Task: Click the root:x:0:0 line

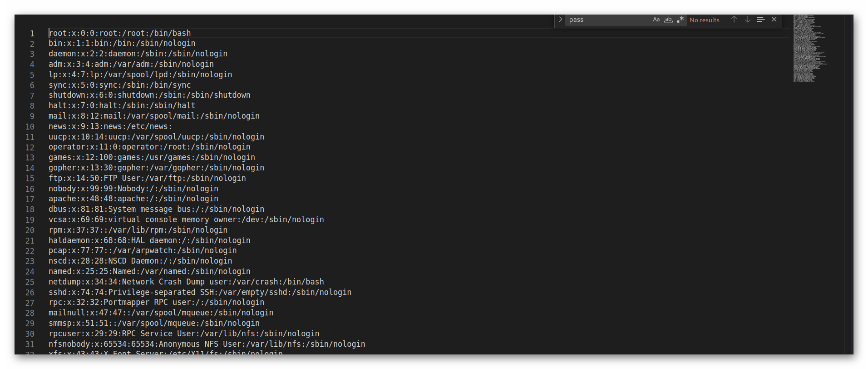Action: point(120,33)
